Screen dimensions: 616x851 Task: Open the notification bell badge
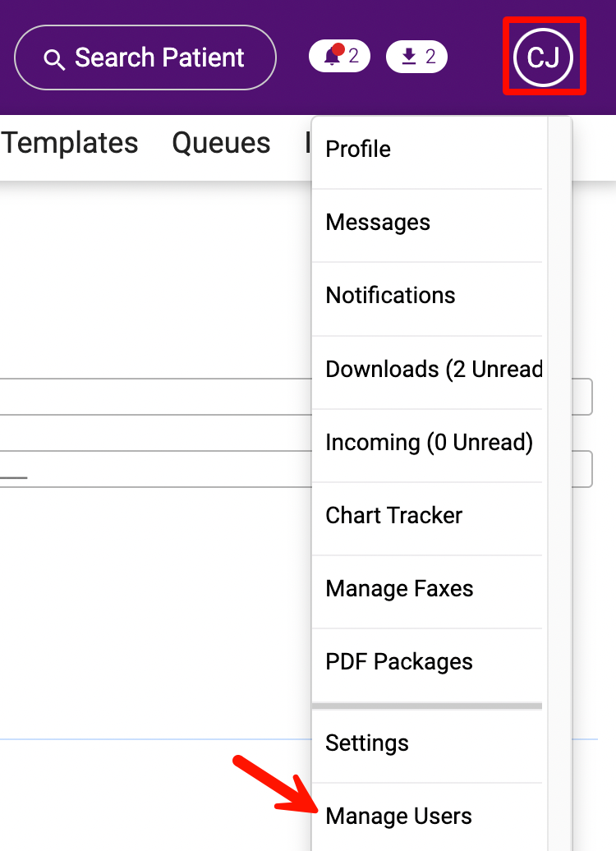point(339,57)
